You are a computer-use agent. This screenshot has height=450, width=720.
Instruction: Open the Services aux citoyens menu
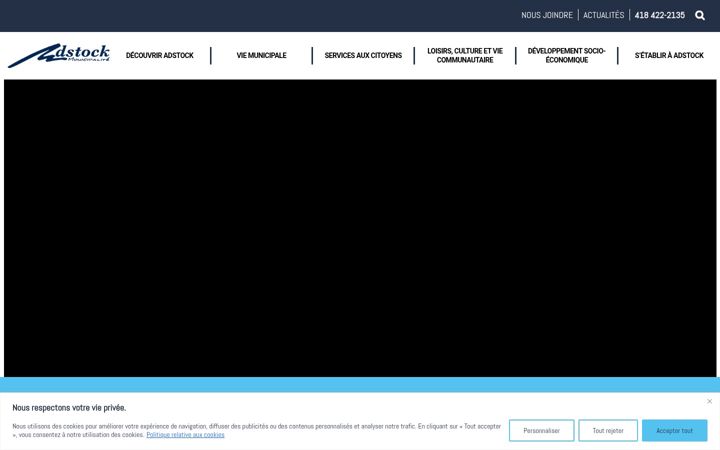pos(363,56)
